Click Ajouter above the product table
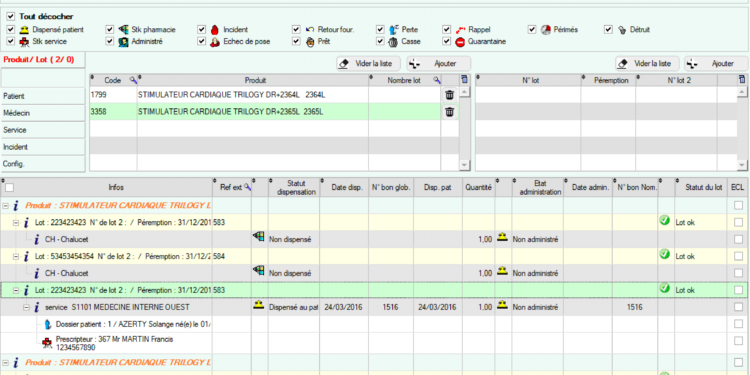 (439, 64)
